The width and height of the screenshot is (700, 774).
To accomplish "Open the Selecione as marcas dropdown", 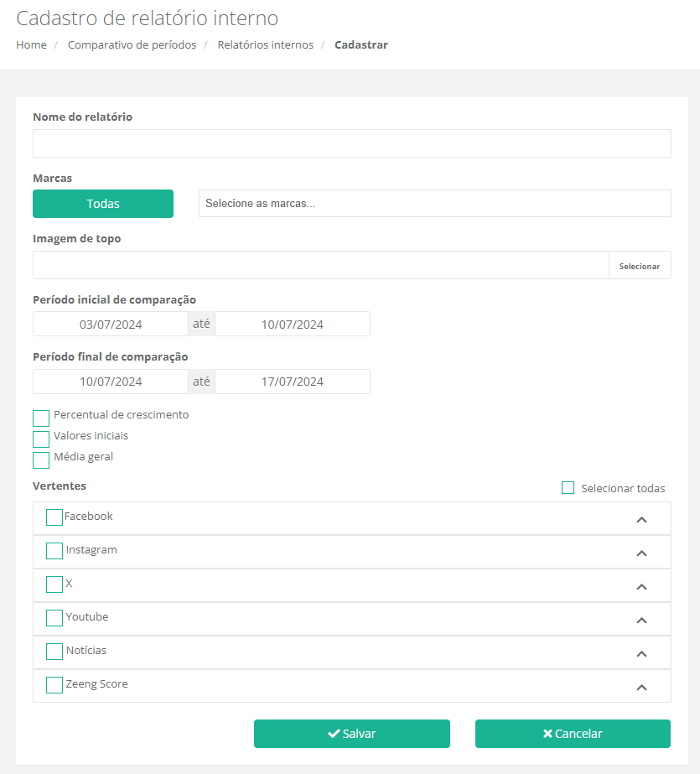I will coord(434,204).
